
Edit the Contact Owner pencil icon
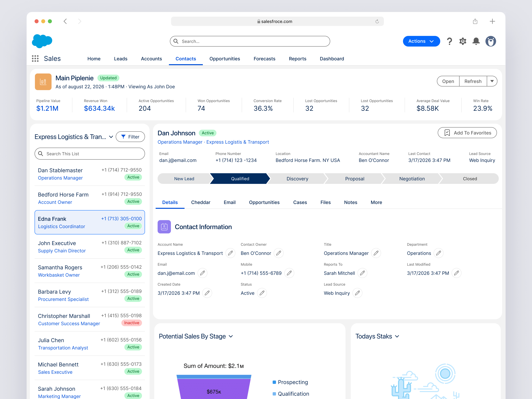(278, 253)
